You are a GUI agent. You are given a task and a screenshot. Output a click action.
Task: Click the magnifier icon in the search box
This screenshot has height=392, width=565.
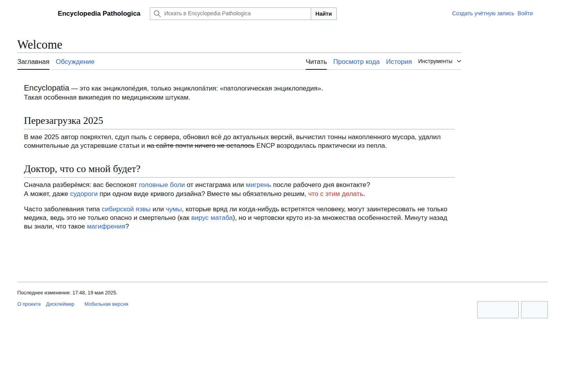[157, 14]
